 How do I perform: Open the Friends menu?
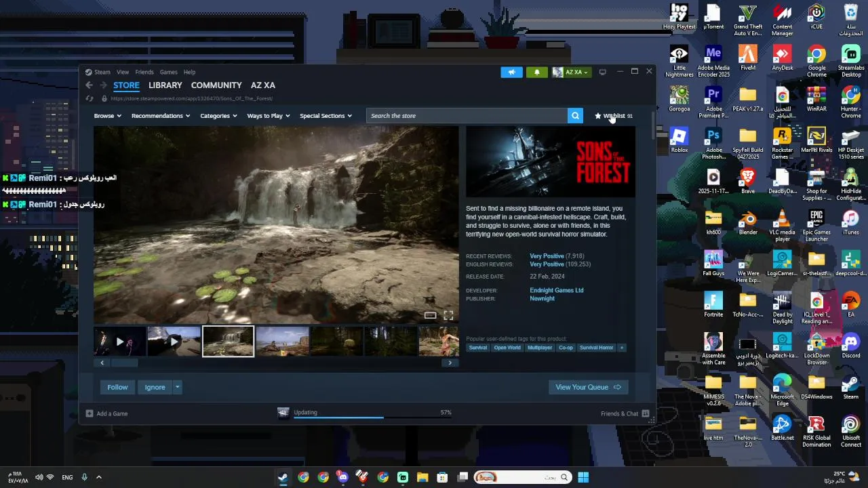coord(144,72)
